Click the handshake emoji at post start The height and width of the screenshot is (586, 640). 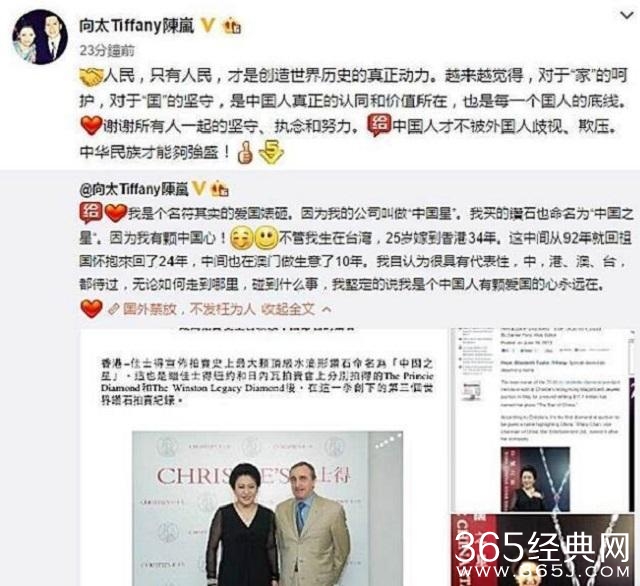[91, 77]
